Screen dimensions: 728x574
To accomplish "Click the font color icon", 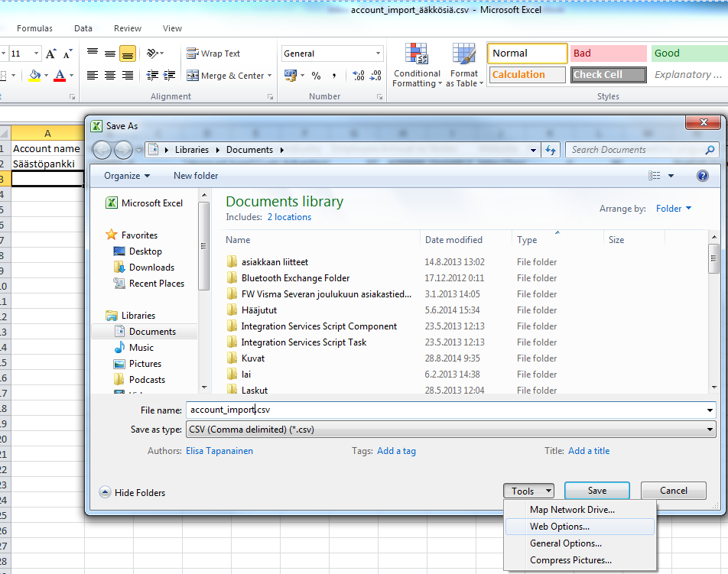I will point(60,75).
